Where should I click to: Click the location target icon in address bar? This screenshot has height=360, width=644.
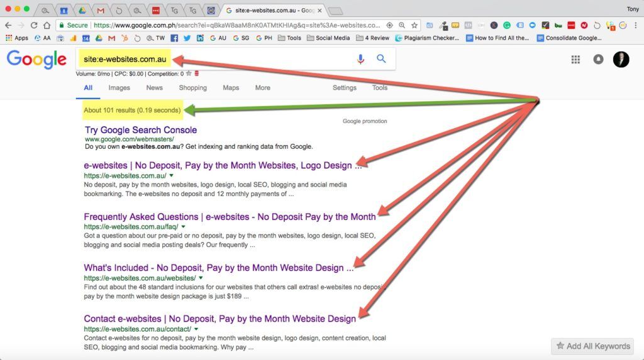click(389, 26)
